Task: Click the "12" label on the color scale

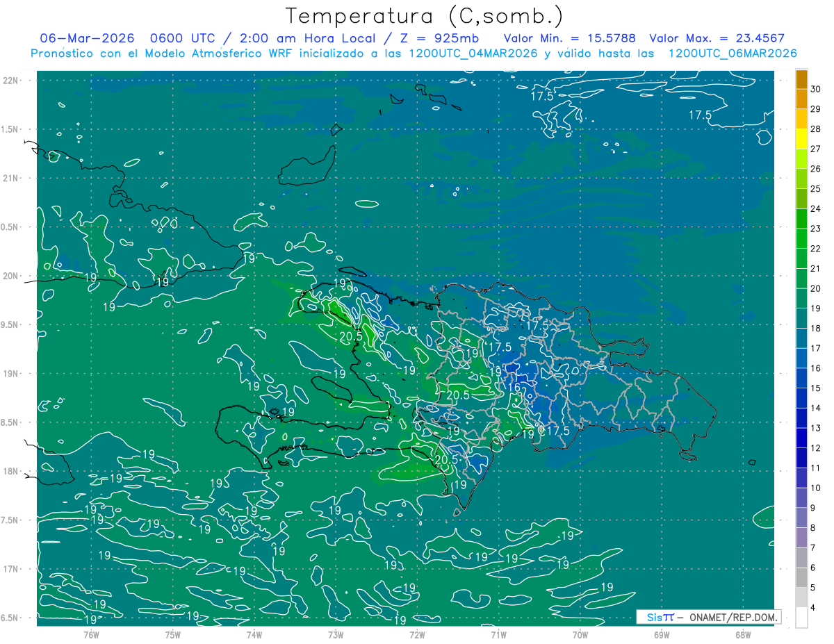Action: click(816, 448)
